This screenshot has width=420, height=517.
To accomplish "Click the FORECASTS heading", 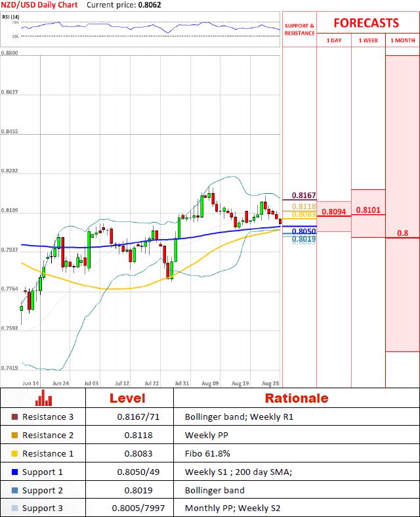I will (x=366, y=23).
